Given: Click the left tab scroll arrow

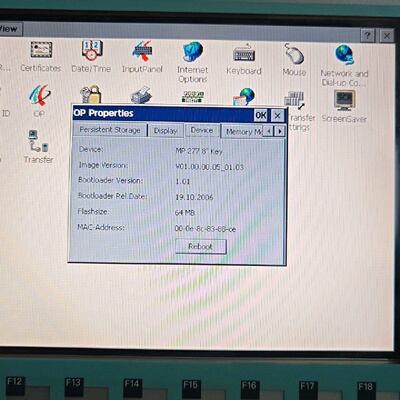Looking at the screenshot, I should pyautogui.click(x=269, y=131).
